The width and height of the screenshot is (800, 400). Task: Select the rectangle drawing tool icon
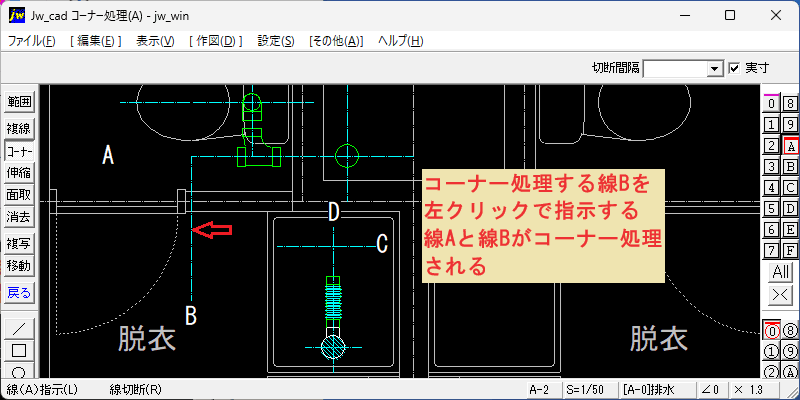(x=19, y=351)
